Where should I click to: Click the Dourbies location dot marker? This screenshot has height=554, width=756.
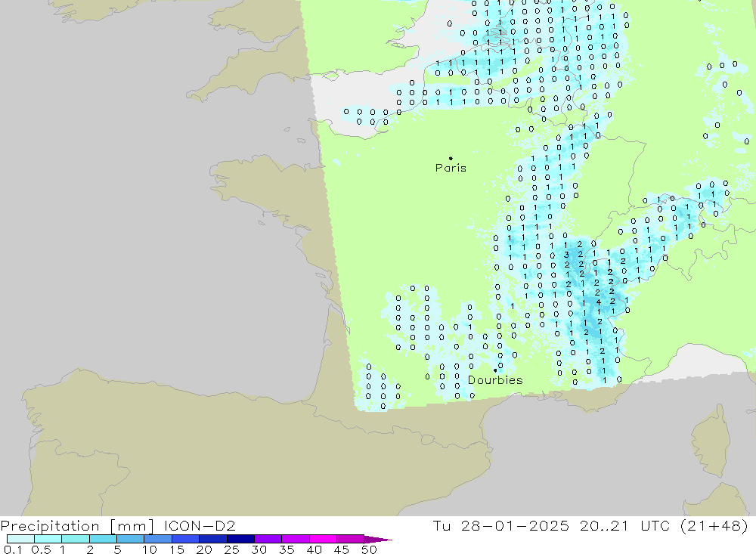pos(495,370)
